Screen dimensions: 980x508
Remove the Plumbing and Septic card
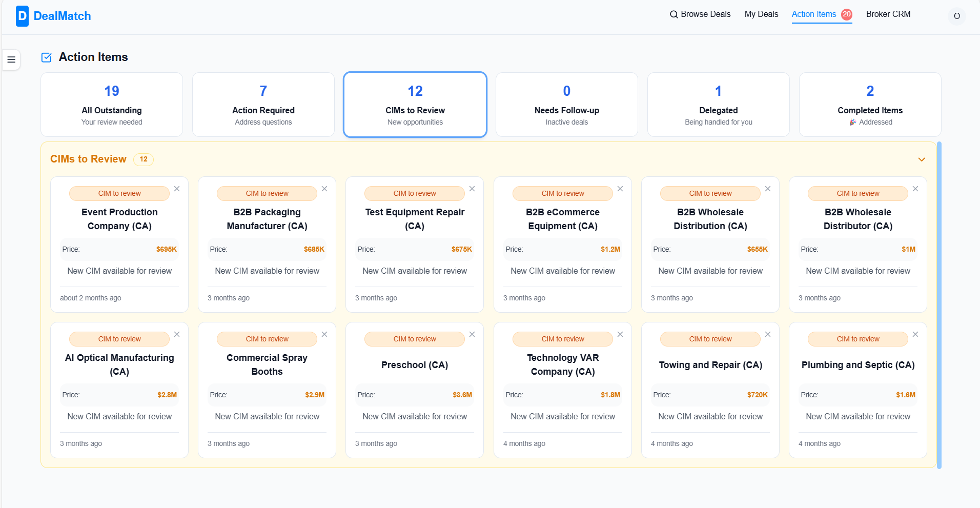click(x=915, y=334)
